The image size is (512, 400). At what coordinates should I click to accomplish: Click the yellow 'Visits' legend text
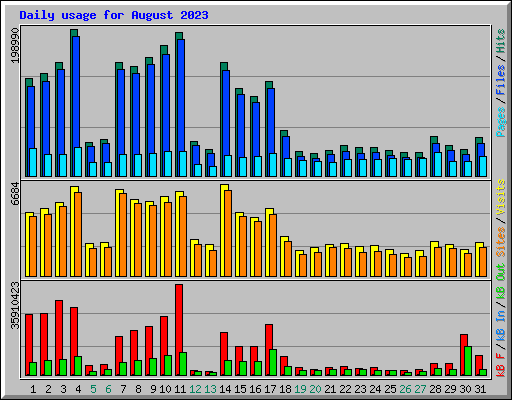[500, 197]
